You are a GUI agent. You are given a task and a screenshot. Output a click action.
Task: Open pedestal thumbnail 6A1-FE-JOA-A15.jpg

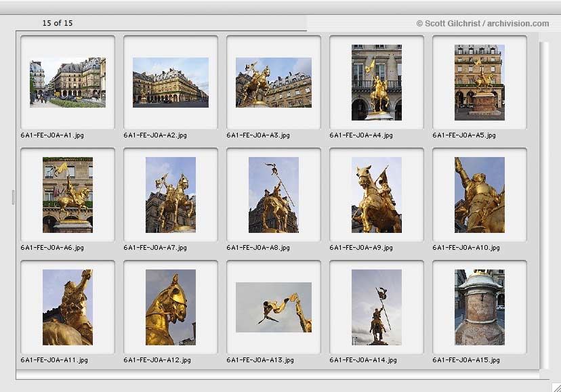pos(480,307)
